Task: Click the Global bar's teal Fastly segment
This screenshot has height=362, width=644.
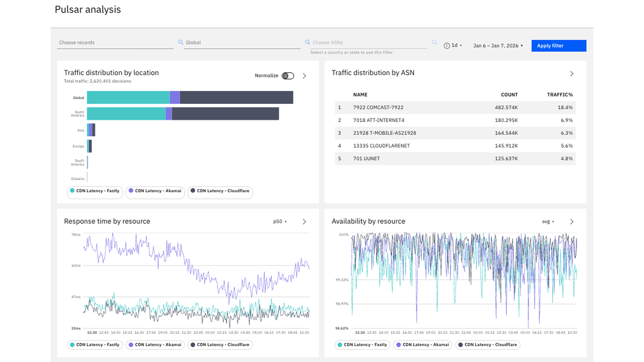Action: tap(128, 97)
